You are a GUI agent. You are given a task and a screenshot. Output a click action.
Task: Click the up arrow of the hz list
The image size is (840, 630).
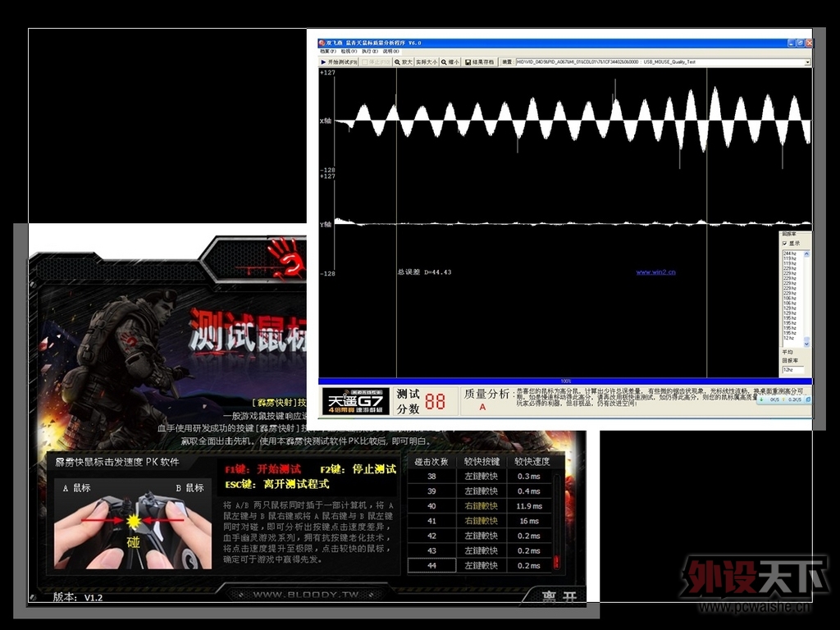click(x=806, y=254)
